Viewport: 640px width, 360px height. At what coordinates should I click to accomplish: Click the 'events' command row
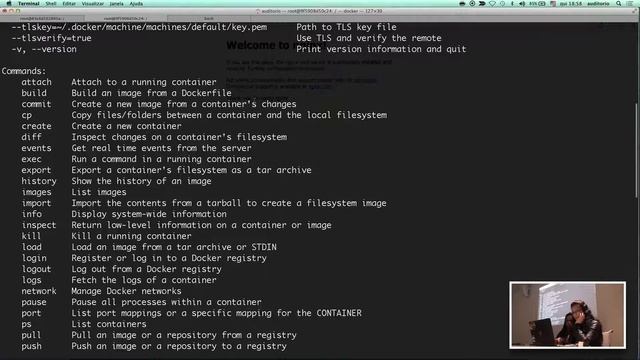click(136, 148)
